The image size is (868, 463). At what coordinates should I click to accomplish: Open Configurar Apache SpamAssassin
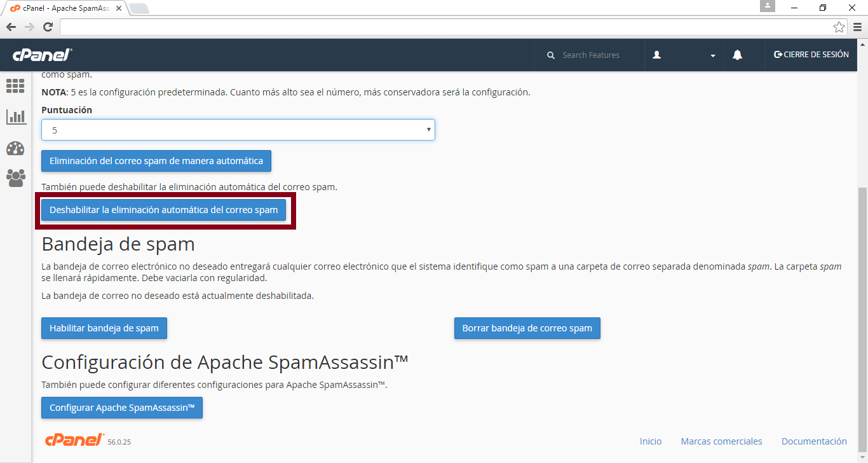(x=122, y=408)
